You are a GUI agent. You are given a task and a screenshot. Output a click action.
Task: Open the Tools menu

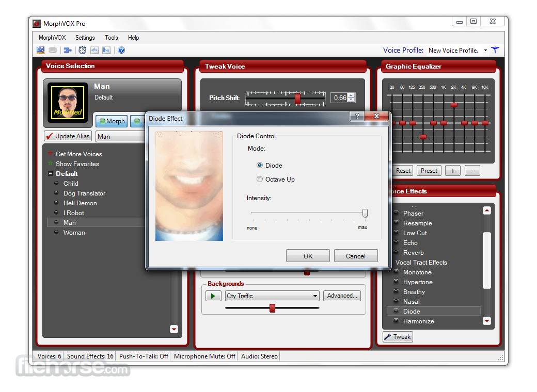[112, 38]
